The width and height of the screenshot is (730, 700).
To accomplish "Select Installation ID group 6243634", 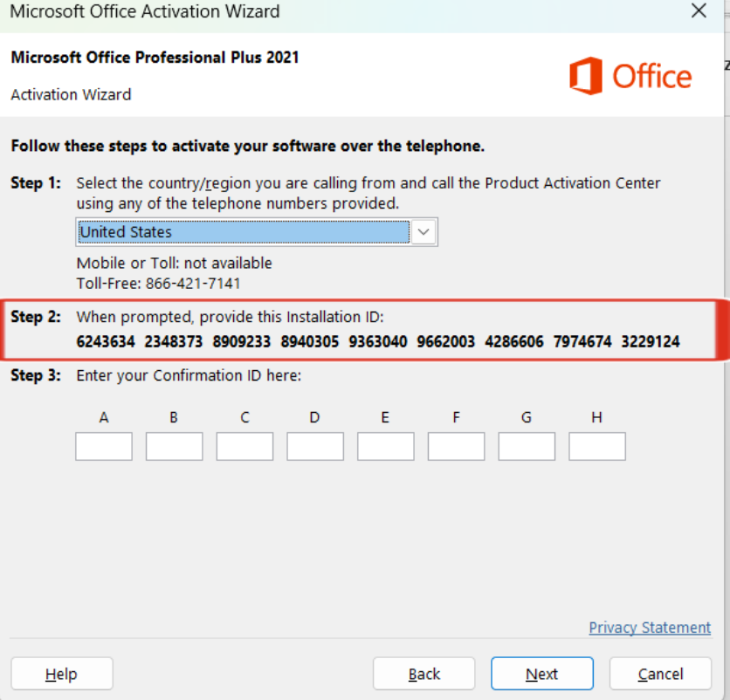I will pos(106,341).
